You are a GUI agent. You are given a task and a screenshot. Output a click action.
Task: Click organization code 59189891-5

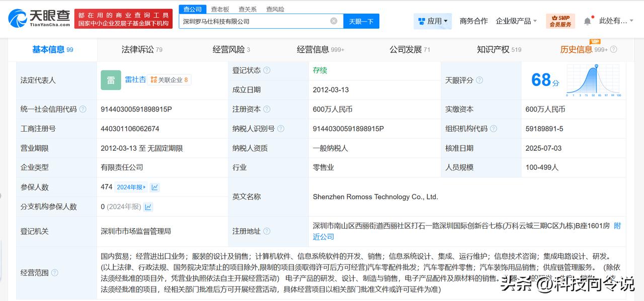544,129
